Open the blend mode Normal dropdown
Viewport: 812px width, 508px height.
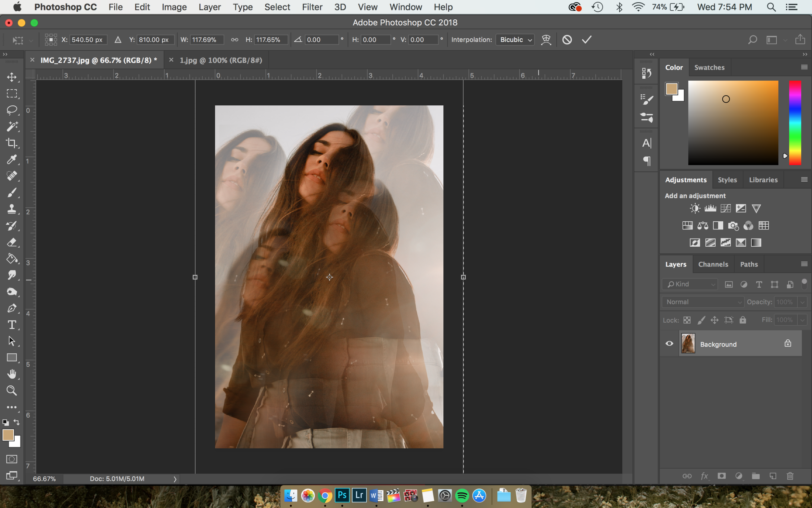click(703, 302)
